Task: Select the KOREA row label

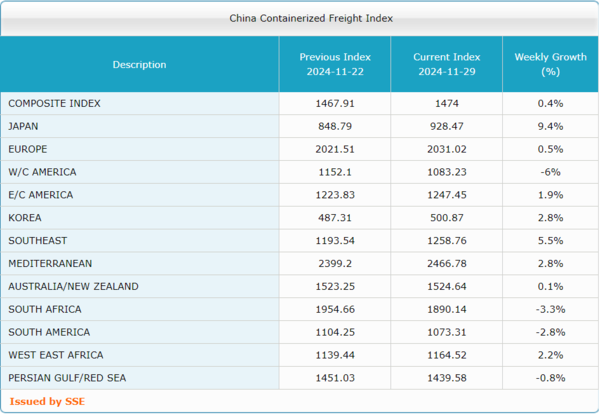Action: pyautogui.click(x=24, y=218)
